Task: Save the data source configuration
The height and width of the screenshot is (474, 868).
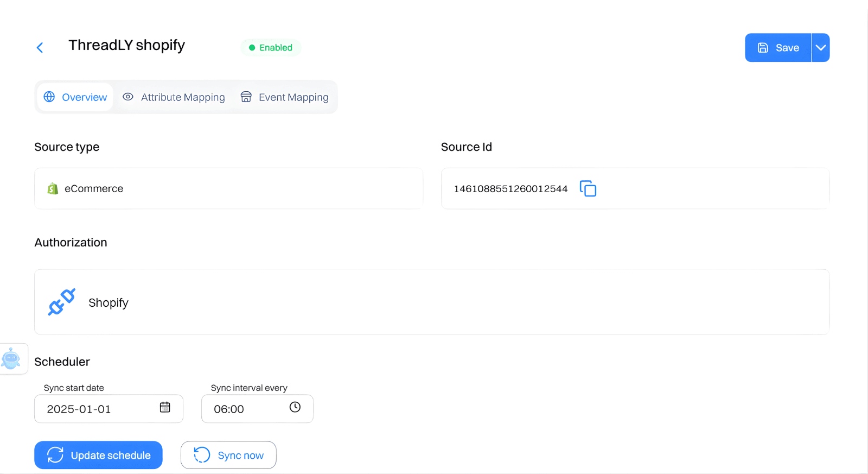Action: pyautogui.click(x=778, y=48)
